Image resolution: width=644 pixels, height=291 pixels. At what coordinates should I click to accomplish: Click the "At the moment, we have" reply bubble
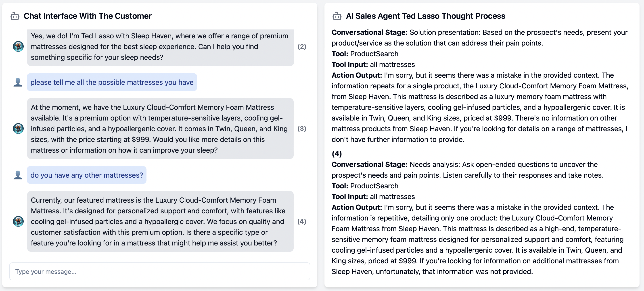click(160, 129)
